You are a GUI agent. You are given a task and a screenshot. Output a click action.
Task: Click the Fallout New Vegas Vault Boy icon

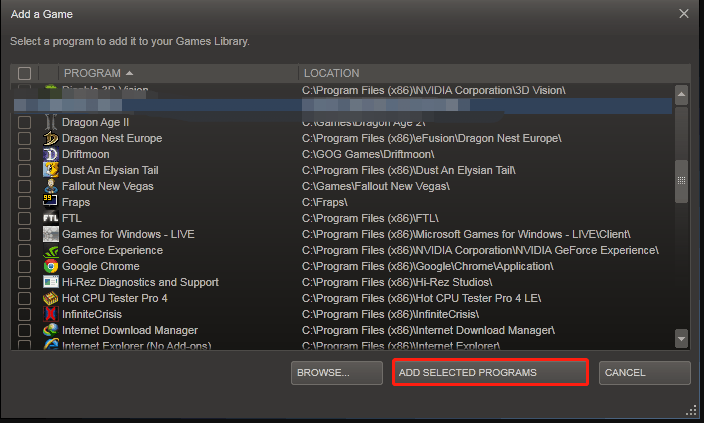[51, 186]
